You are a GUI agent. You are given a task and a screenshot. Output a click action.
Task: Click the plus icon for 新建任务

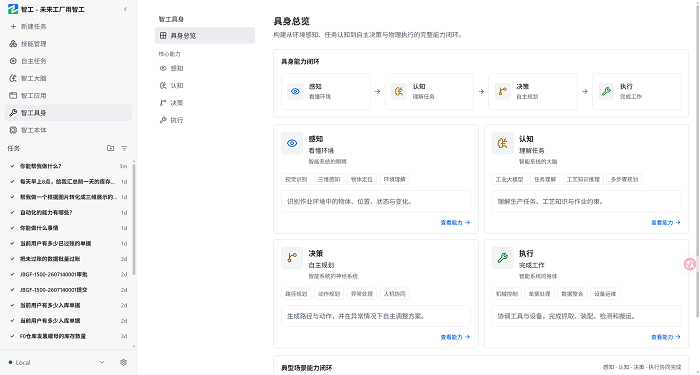tap(13, 26)
